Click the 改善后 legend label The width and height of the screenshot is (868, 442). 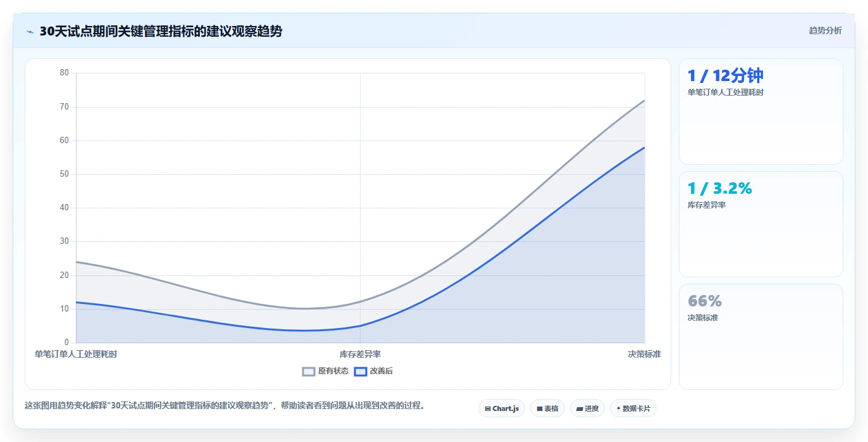pos(381,372)
